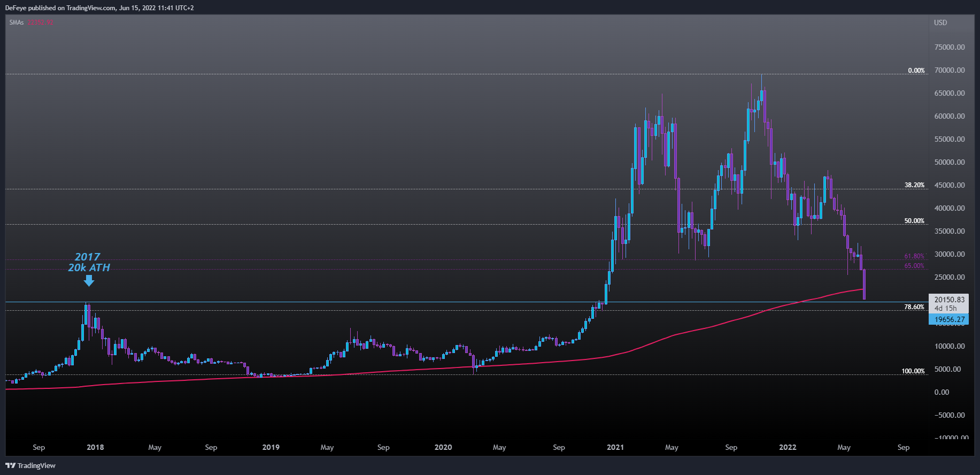
Task: Click the -5000.00 price axis label
Action: [x=950, y=415]
